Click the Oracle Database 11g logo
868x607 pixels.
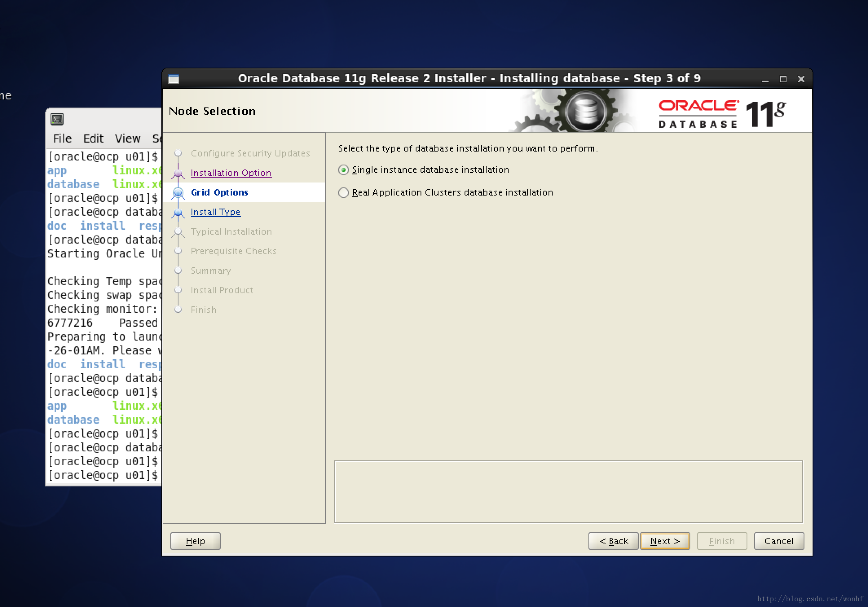point(722,114)
